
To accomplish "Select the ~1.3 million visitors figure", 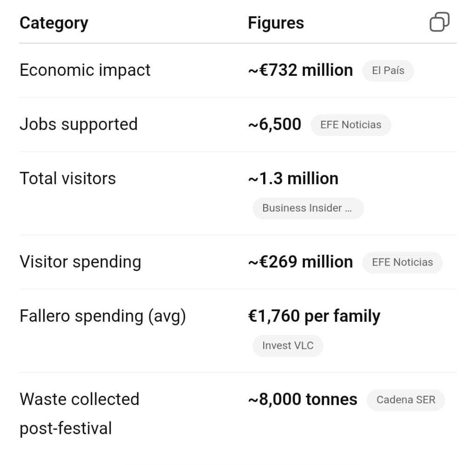I will (x=293, y=179).
